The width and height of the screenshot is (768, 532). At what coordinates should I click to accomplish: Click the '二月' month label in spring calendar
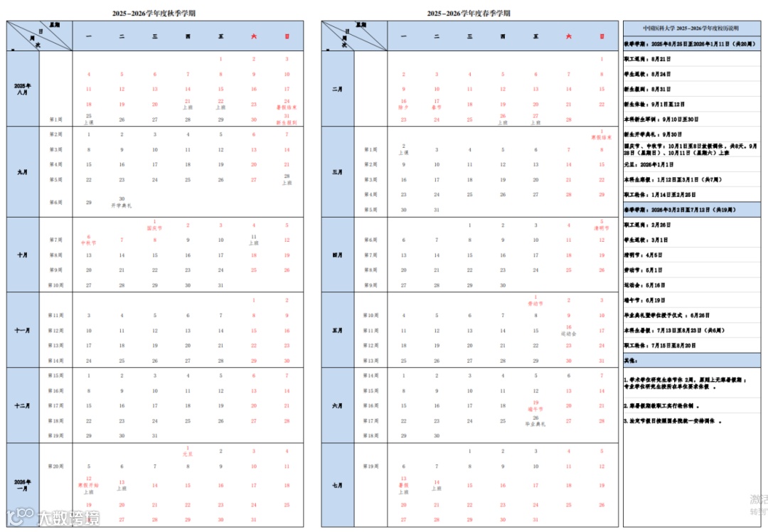click(338, 89)
